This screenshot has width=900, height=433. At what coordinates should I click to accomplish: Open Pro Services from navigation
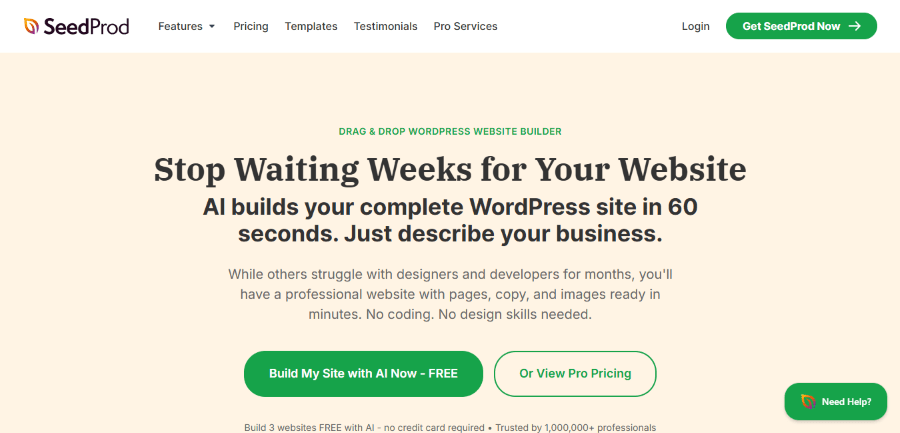click(465, 26)
